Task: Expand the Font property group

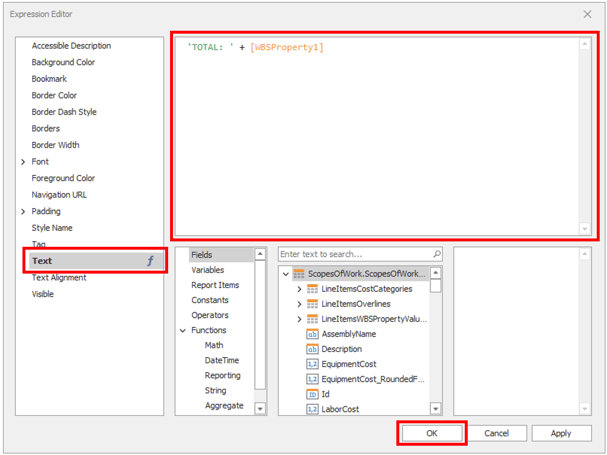Action: click(23, 162)
